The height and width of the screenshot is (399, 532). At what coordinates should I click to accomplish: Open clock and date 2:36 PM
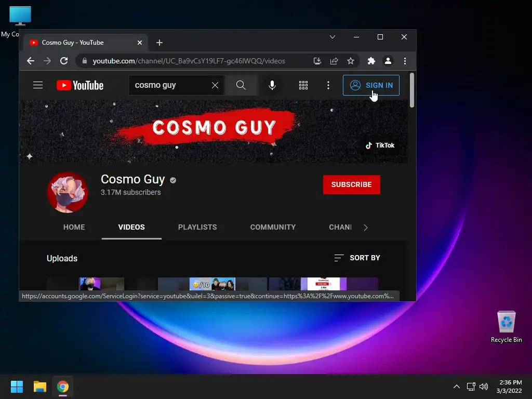(510, 387)
